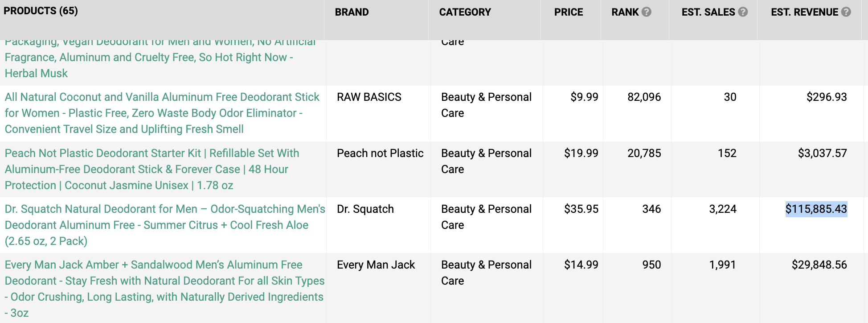Open the All Natural Coconut and Vanilla link
This screenshot has height=323, width=868.
tap(162, 113)
